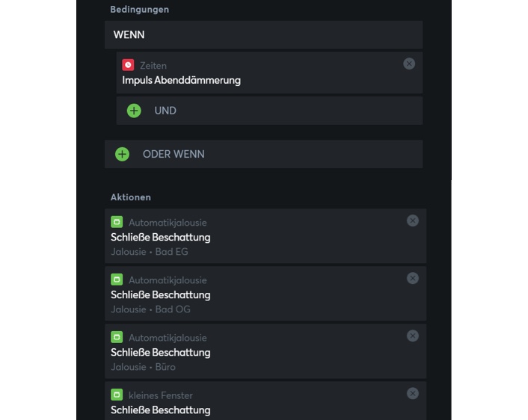Add an ODER WENN condition group

pos(174,154)
